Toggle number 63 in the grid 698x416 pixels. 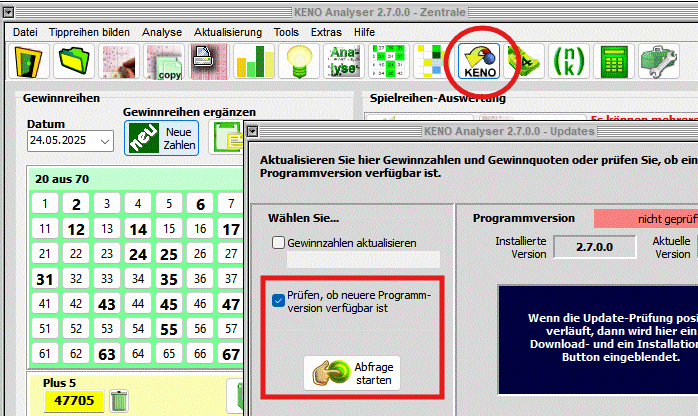click(107, 354)
